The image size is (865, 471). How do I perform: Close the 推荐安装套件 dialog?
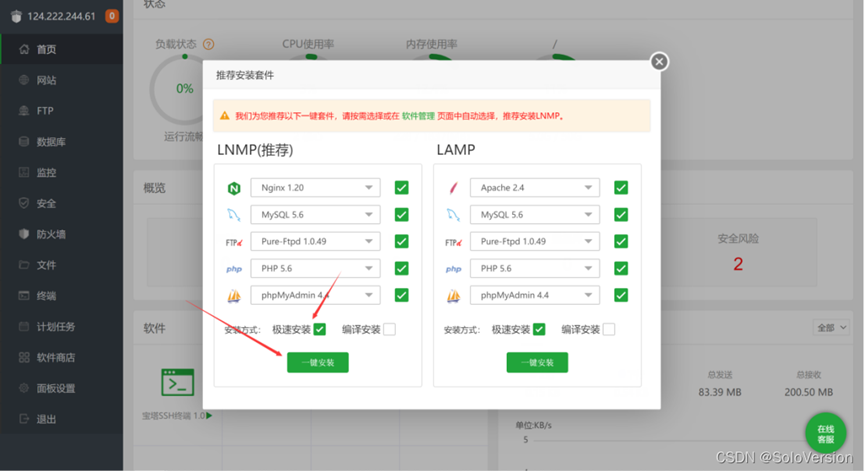[x=659, y=62]
